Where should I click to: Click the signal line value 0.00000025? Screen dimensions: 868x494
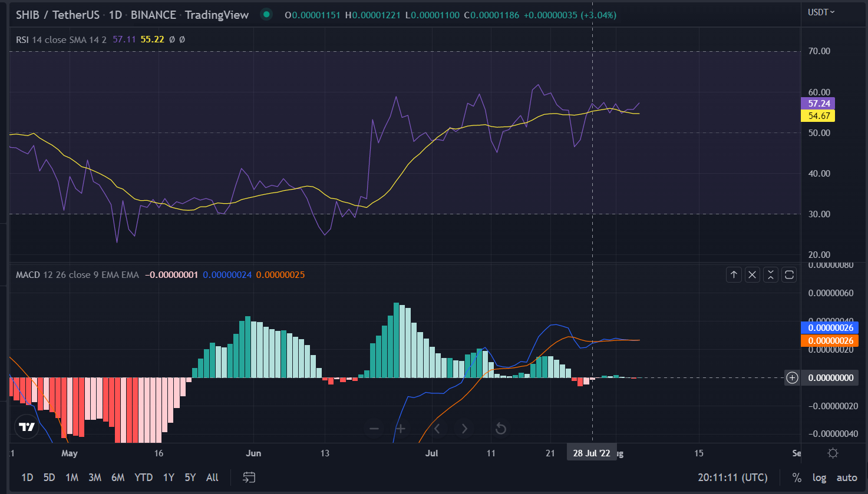[x=280, y=275]
